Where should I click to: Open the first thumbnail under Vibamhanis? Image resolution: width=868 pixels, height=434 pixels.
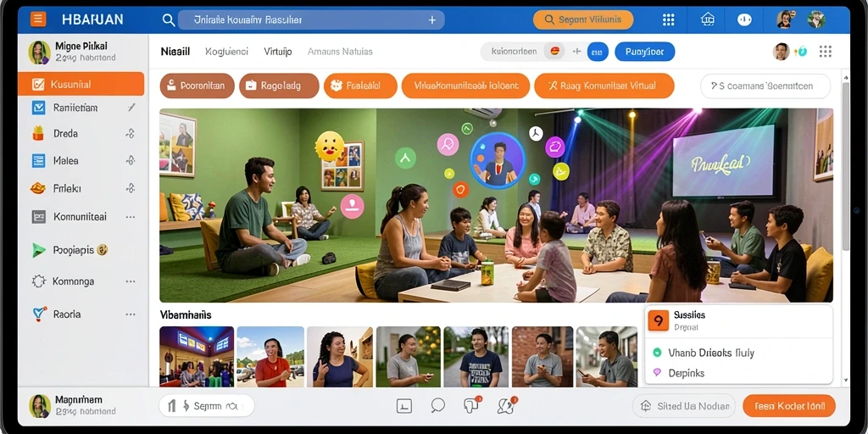pos(197,357)
